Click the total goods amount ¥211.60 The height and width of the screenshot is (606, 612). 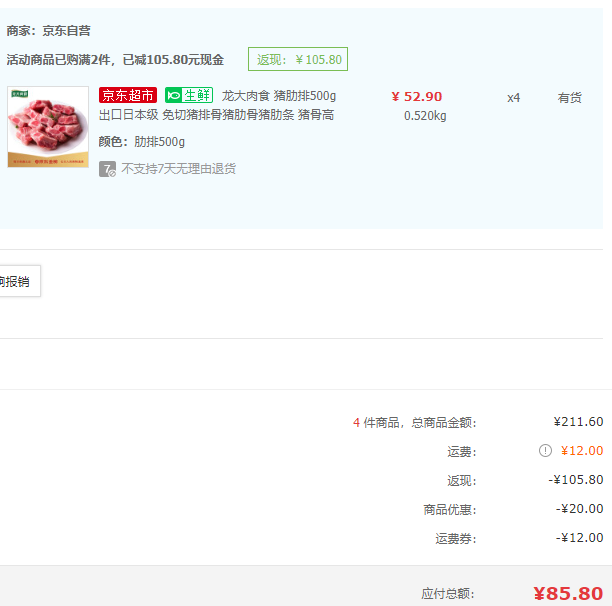578,422
